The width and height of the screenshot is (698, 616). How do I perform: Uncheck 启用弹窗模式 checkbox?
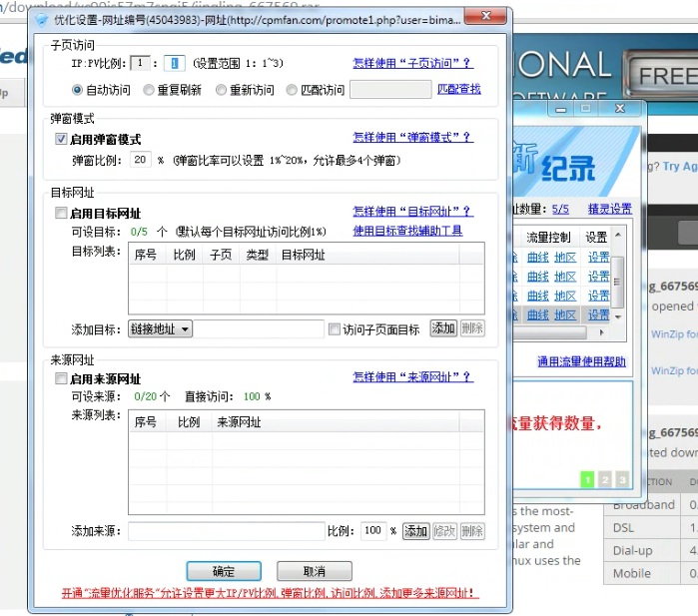pyautogui.click(x=61, y=139)
